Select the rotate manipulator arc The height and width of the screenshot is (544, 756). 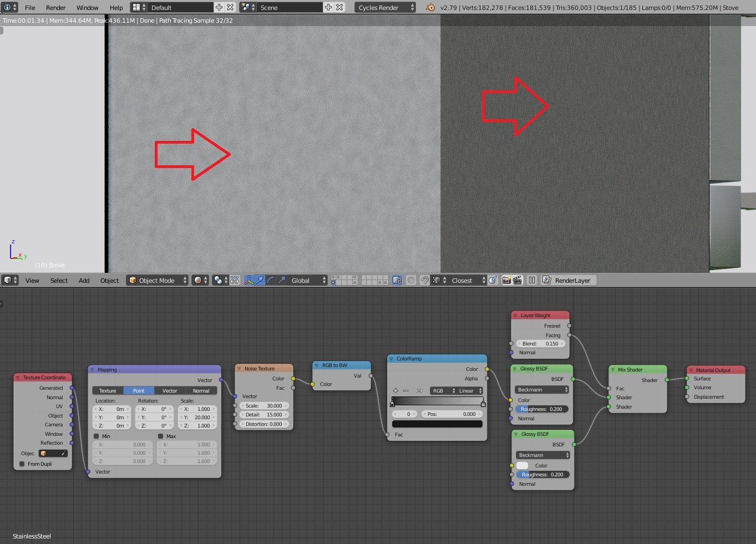[271, 280]
